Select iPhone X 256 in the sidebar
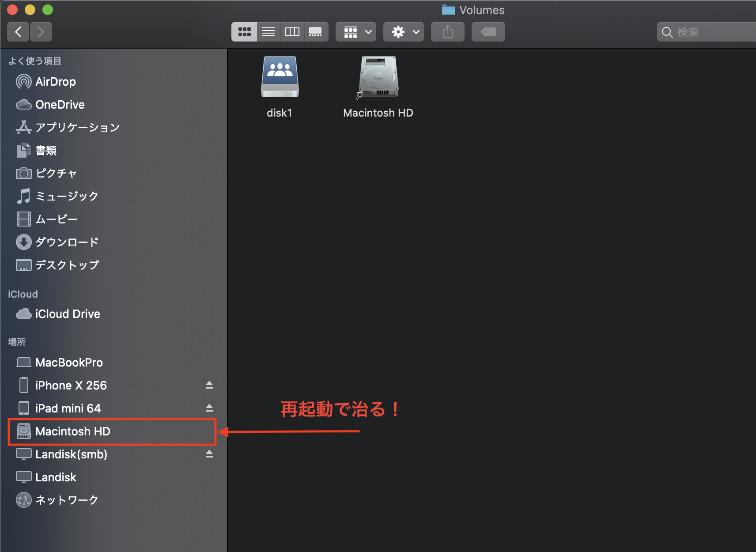 pos(114,386)
